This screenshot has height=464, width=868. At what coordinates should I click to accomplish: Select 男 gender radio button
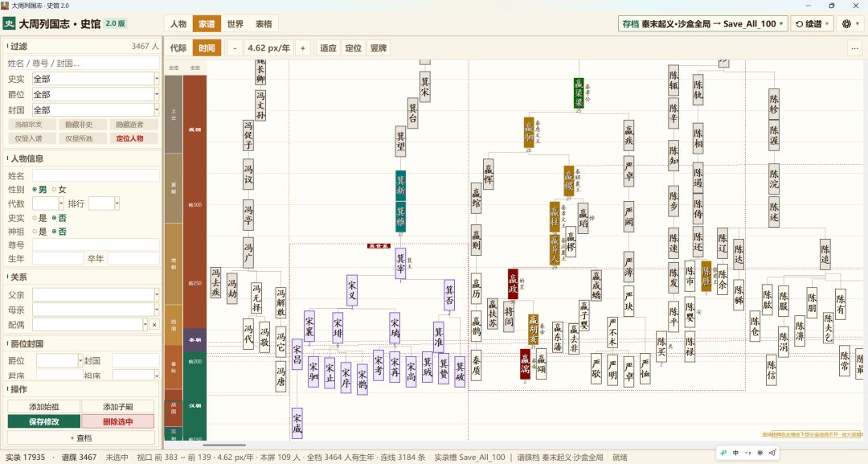39,189
